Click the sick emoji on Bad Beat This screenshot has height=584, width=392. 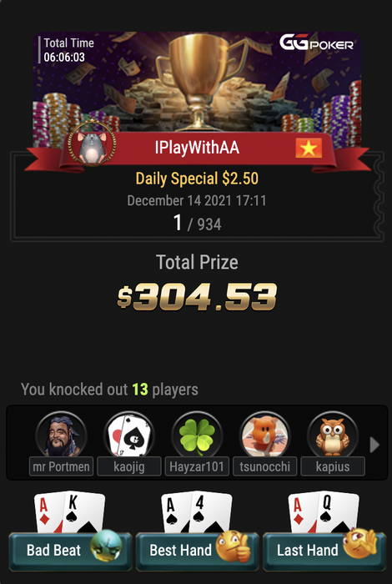tap(107, 546)
